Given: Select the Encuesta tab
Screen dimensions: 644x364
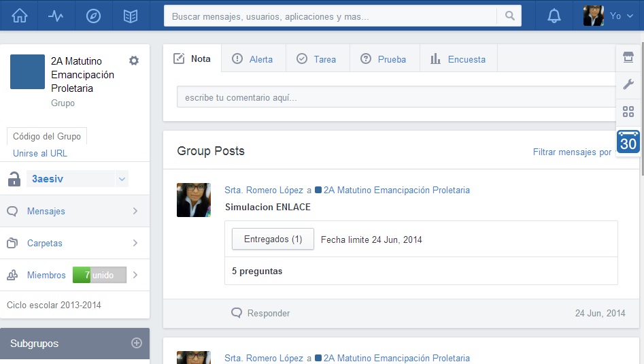Looking at the screenshot, I should pos(458,59).
